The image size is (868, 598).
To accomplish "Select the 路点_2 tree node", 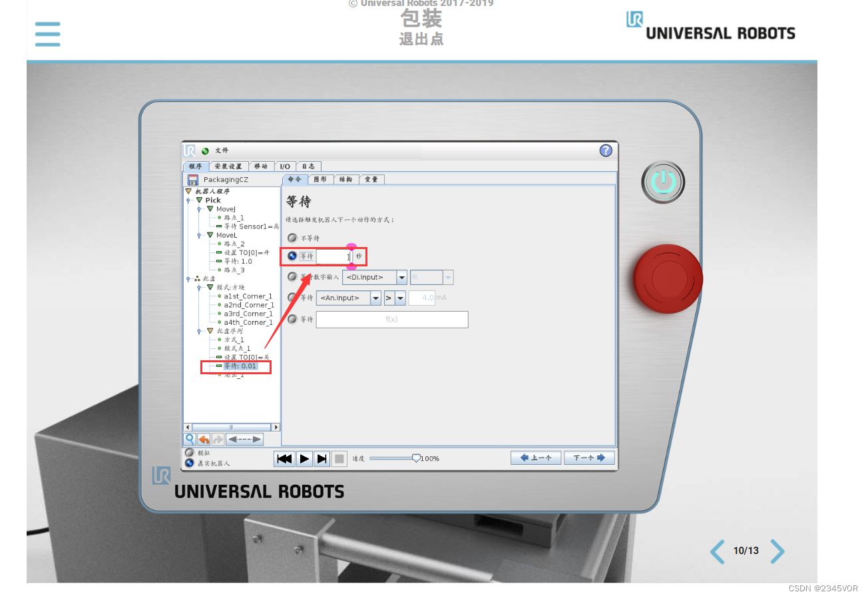I will (234, 244).
